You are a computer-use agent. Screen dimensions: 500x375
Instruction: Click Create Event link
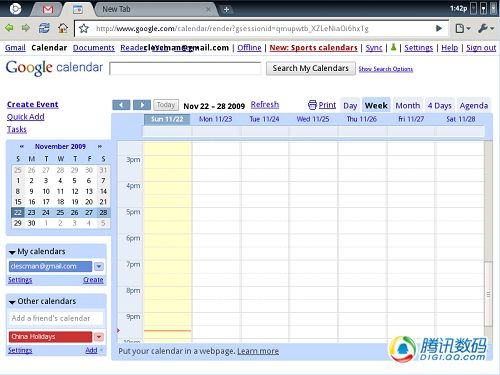(33, 104)
